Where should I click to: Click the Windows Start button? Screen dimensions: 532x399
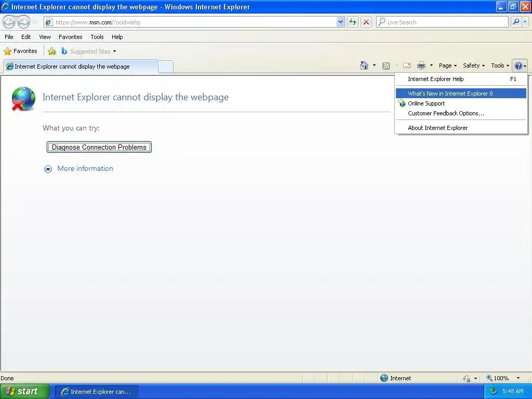[25, 392]
